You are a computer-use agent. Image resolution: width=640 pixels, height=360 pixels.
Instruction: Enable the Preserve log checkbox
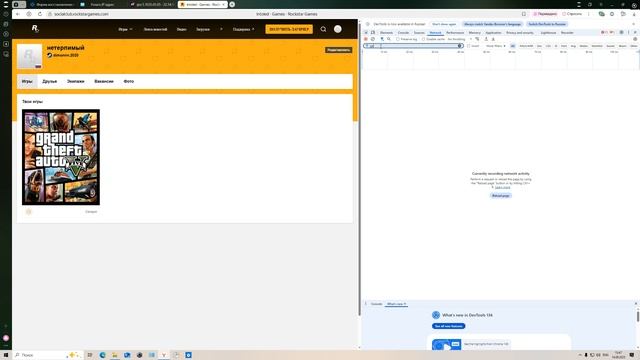[x=398, y=39]
